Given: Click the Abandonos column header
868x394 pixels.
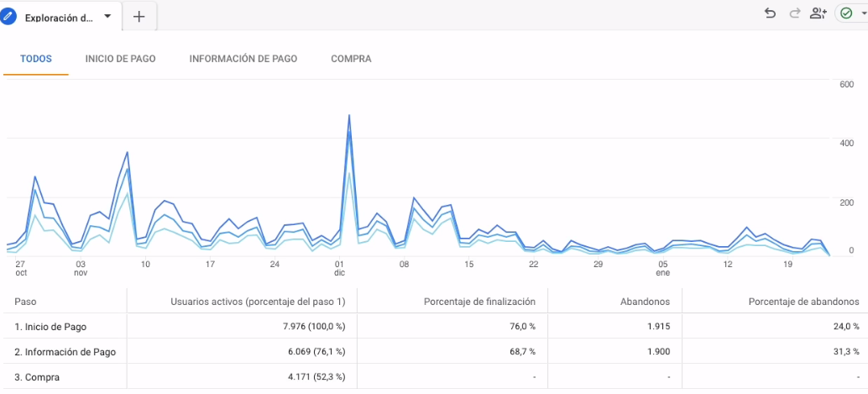Looking at the screenshot, I should [x=644, y=302].
